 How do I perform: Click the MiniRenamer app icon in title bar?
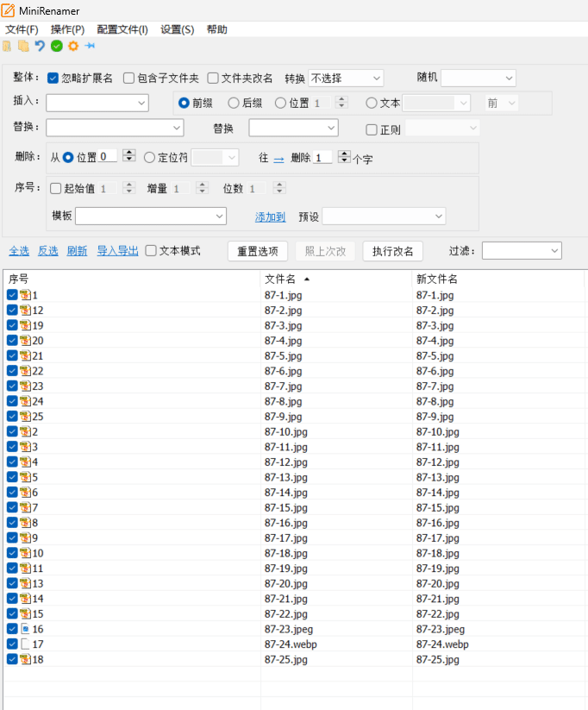click(x=8, y=10)
